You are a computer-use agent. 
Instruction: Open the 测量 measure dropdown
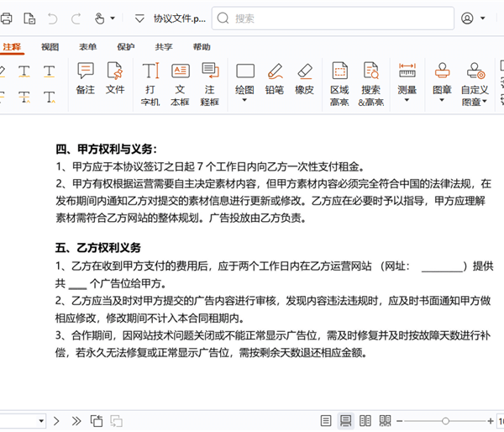point(407,100)
